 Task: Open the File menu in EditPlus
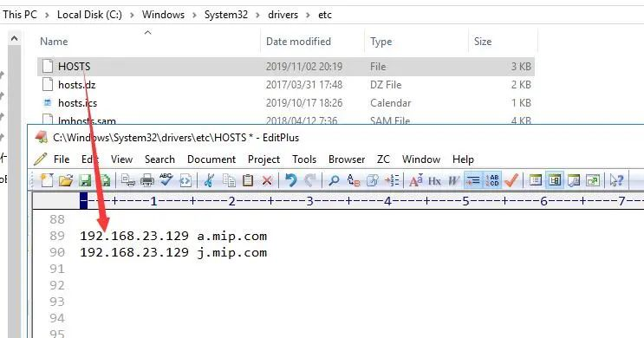(x=62, y=159)
